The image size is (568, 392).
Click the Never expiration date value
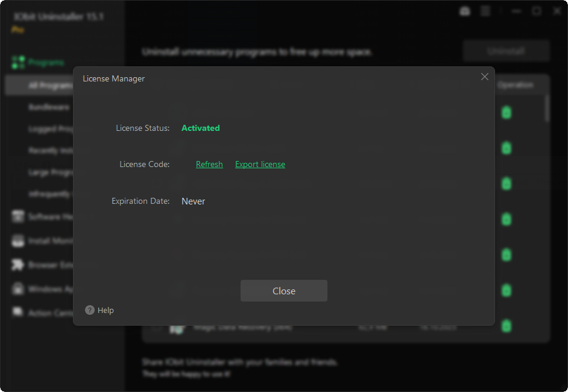click(193, 201)
